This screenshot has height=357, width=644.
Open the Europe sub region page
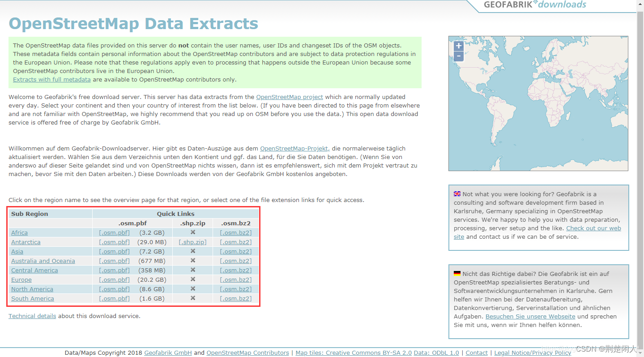pyautogui.click(x=21, y=280)
